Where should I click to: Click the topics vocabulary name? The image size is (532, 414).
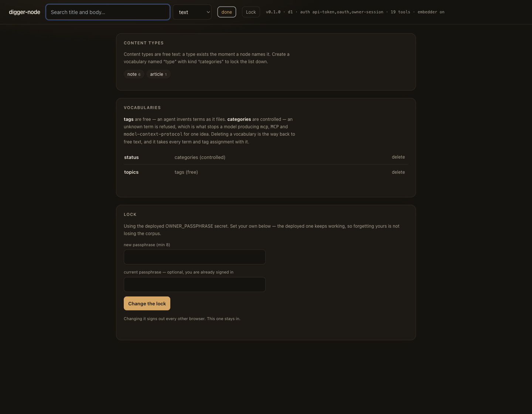(x=131, y=172)
